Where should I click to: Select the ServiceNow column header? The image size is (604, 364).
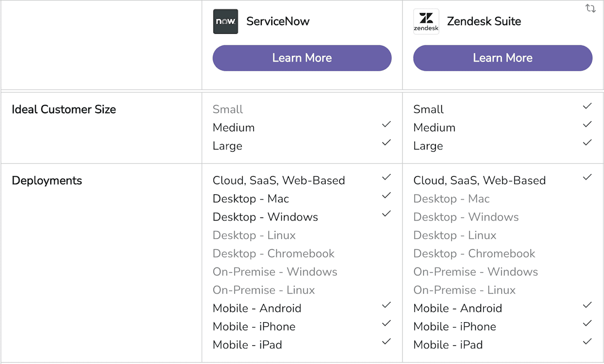pos(278,21)
